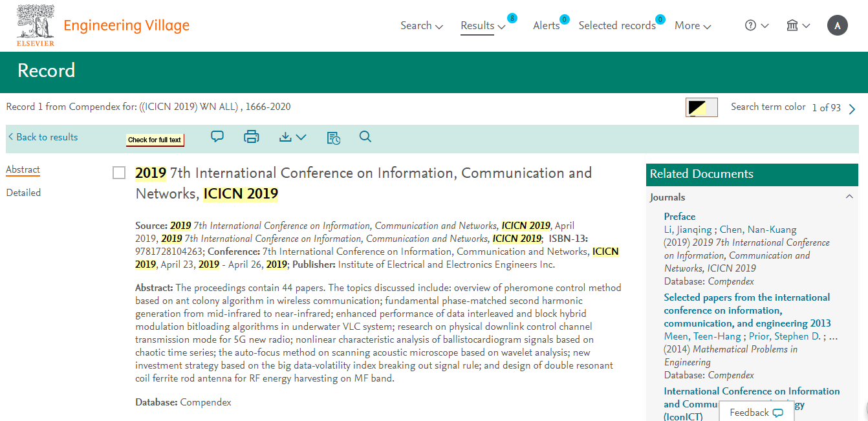This screenshot has width=868, height=421.
Task: Click the 'Related Documents' panel header
Action: pos(752,174)
